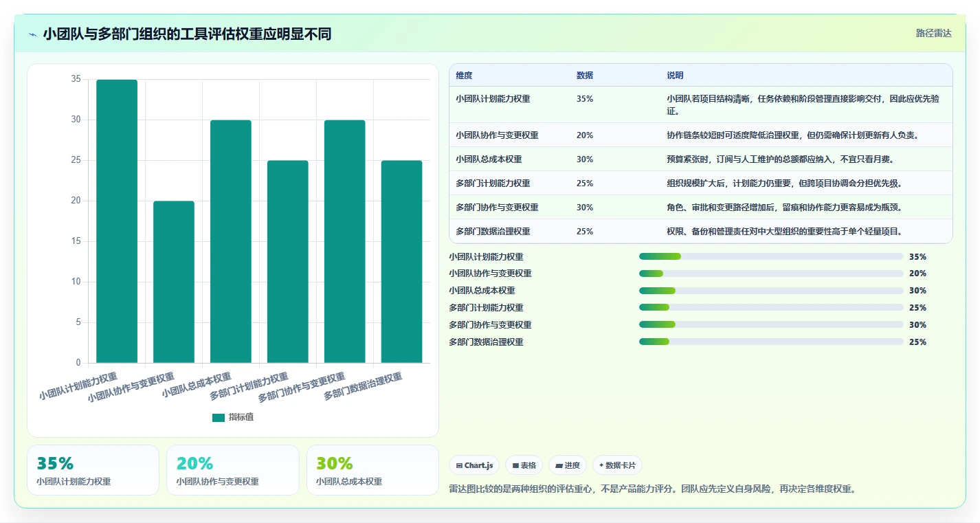
Task: Click the 多部门数据治理权重 bar in the chart
Action: coord(402,262)
